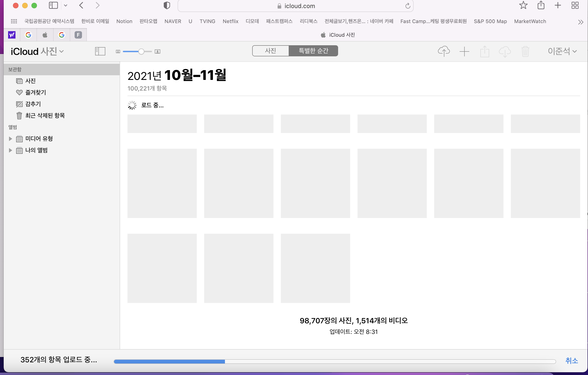Cancel the upload with 취소

point(571,360)
